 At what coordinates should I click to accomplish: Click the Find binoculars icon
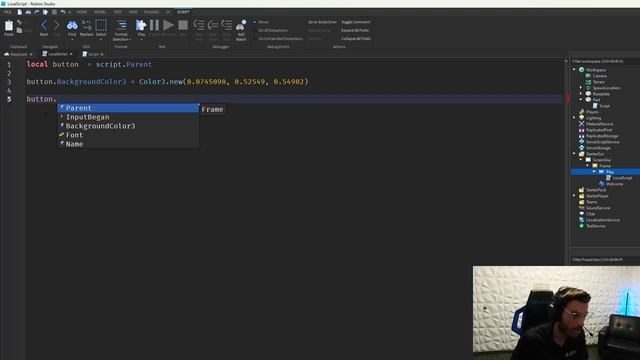coord(72,25)
